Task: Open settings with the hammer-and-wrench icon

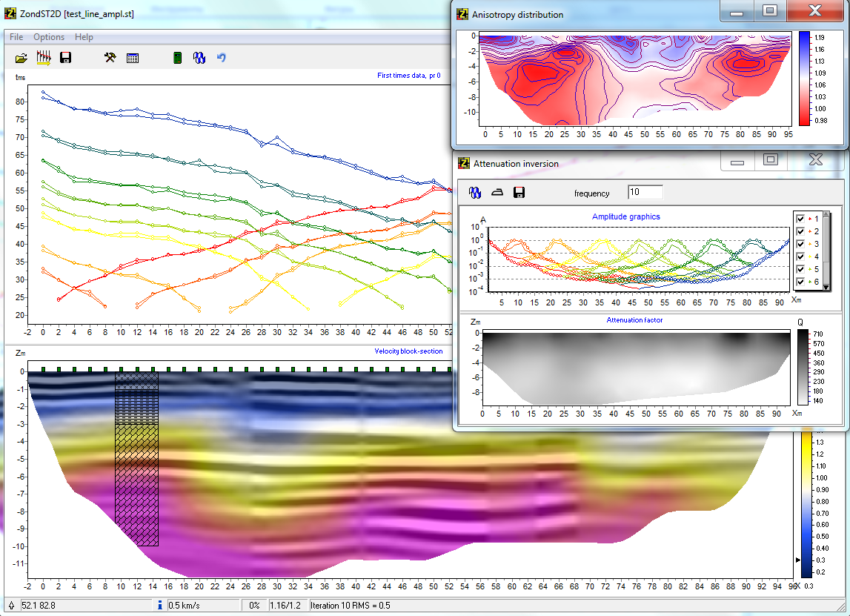Action: [x=110, y=58]
